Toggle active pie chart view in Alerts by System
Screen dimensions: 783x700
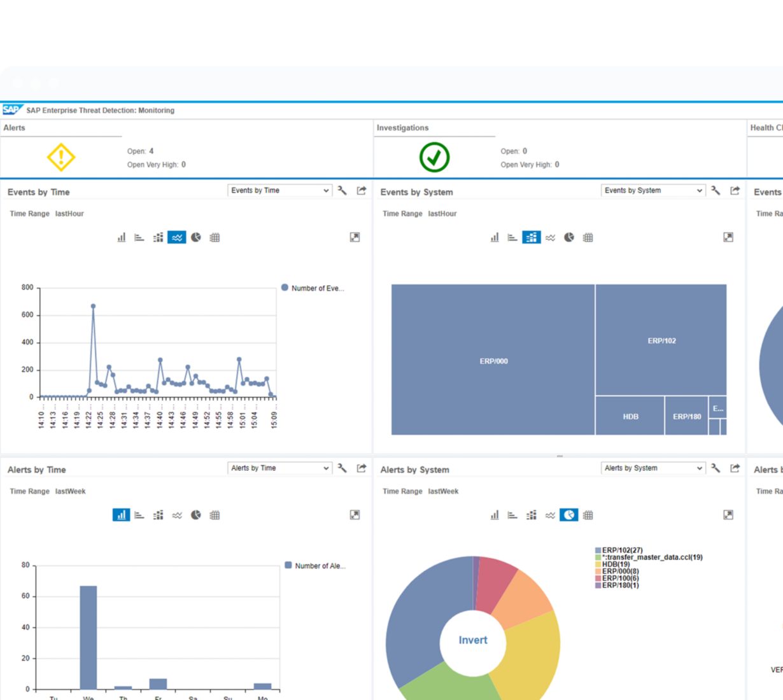coord(569,515)
